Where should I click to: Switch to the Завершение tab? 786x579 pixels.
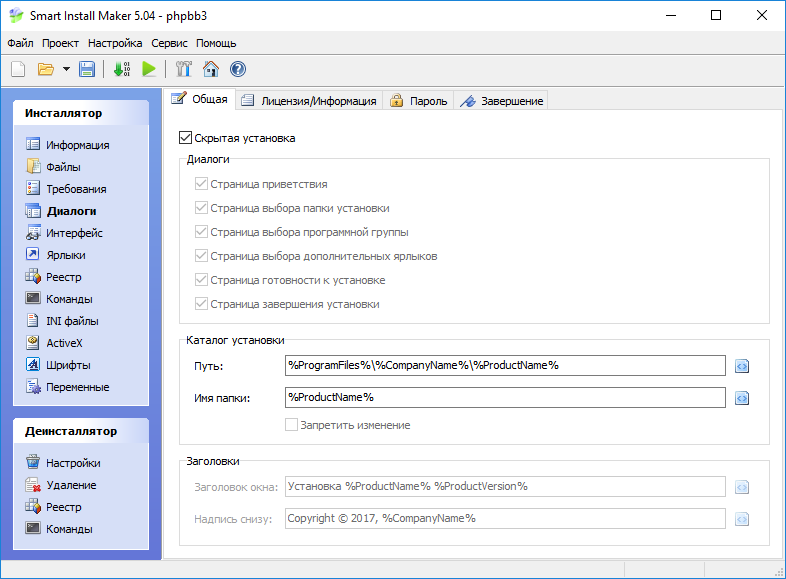pos(501,101)
